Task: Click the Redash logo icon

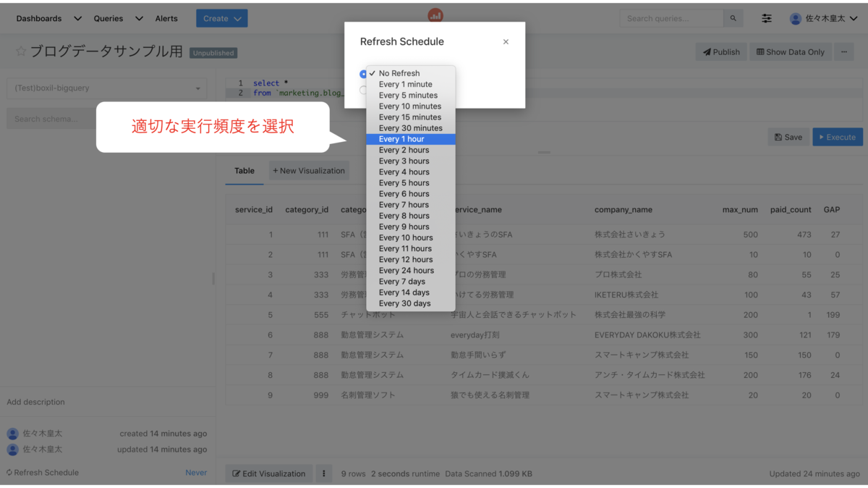Action: point(435,15)
